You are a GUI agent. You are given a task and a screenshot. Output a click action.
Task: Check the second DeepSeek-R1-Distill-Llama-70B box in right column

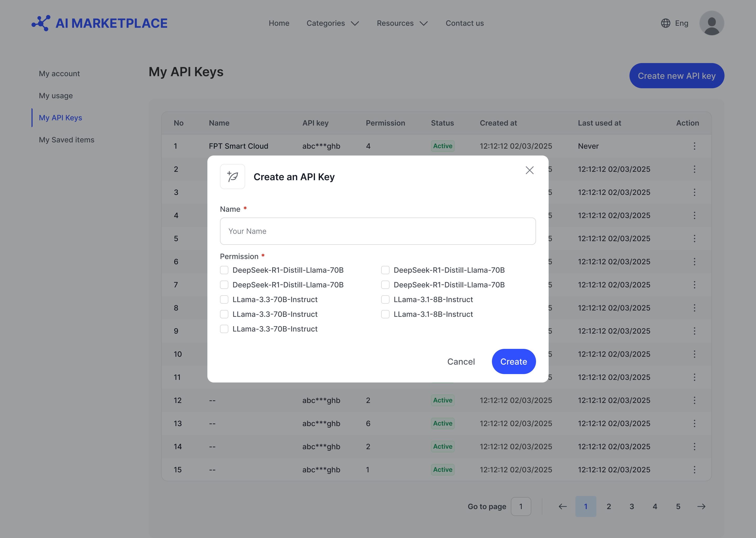(x=385, y=285)
